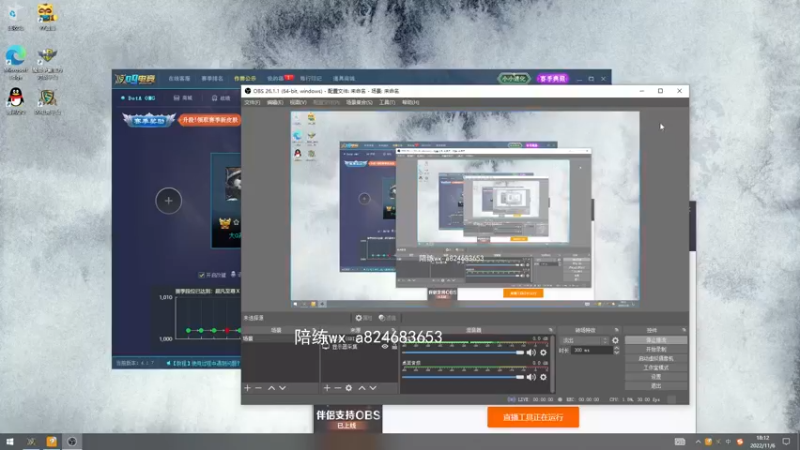Select the scene row in the Scenes list

tap(280, 339)
